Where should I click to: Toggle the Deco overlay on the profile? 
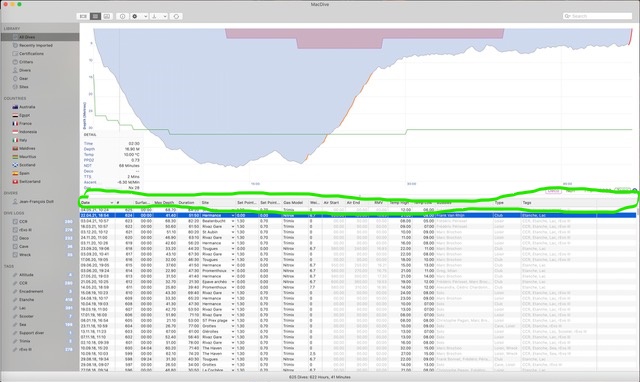click(553, 191)
